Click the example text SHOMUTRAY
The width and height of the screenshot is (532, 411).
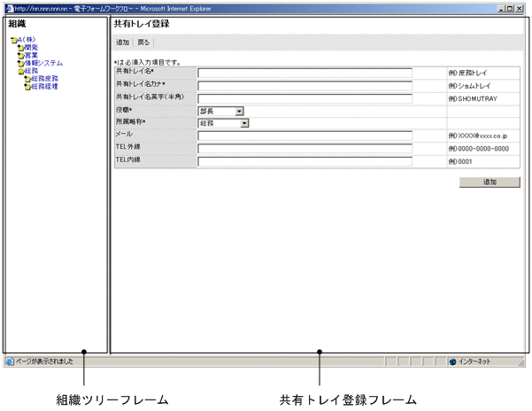(477, 98)
